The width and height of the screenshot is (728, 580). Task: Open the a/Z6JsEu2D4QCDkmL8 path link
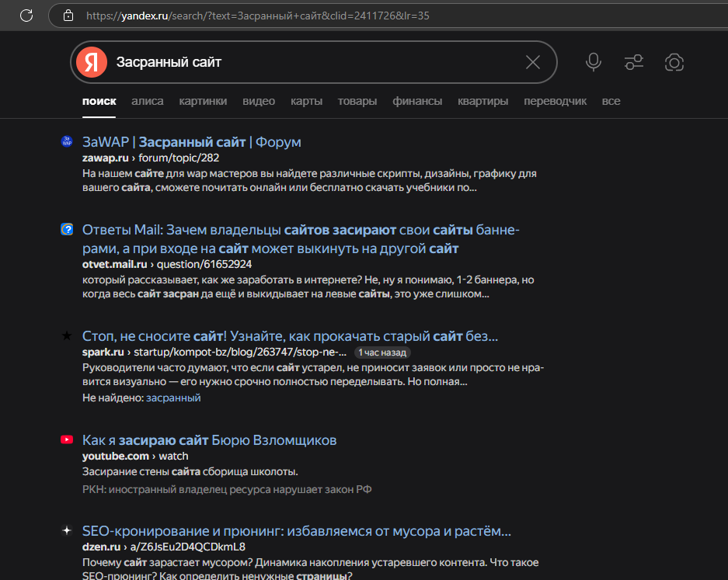click(187, 547)
